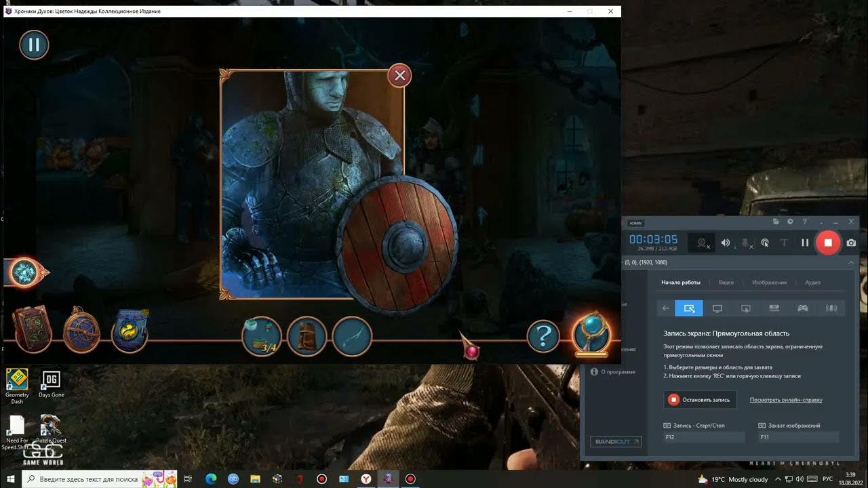
Task: Open the Посмотреть онлайн-справку link
Action: coord(786,400)
